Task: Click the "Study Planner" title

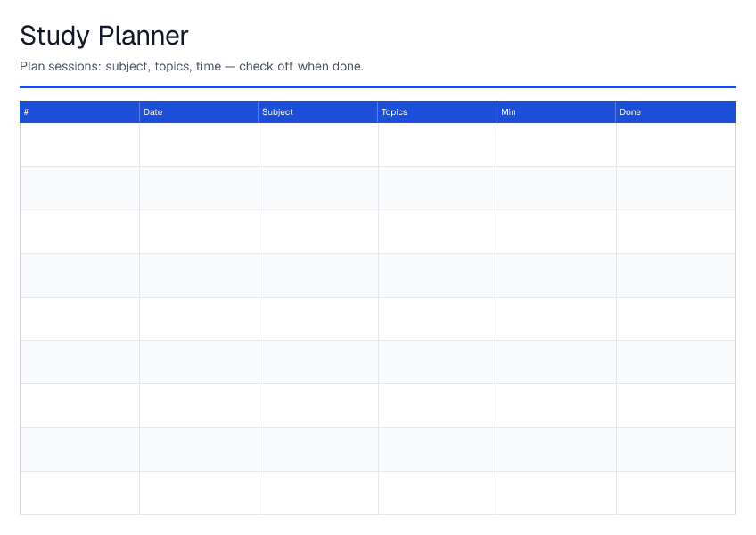Action: click(104, 36)
